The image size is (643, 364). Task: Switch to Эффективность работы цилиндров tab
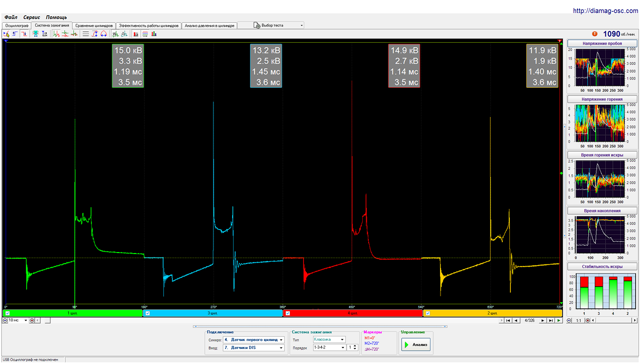pos(149,25)
